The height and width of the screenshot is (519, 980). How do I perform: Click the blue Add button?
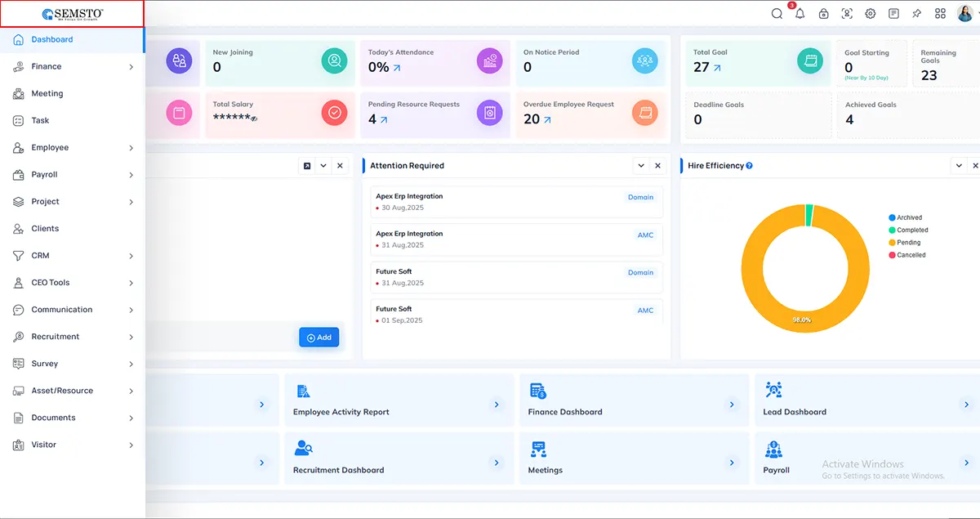coord(318,338)
